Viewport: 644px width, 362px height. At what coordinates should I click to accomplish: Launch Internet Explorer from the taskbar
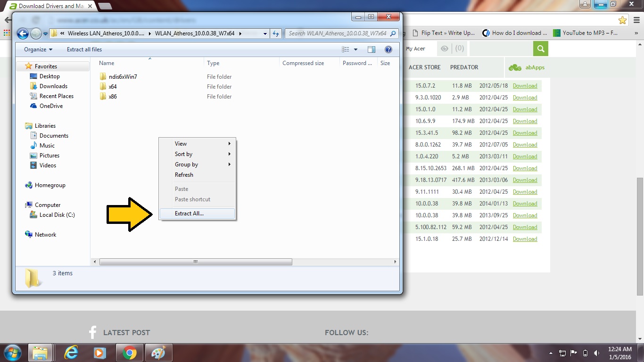click(71, 353)
